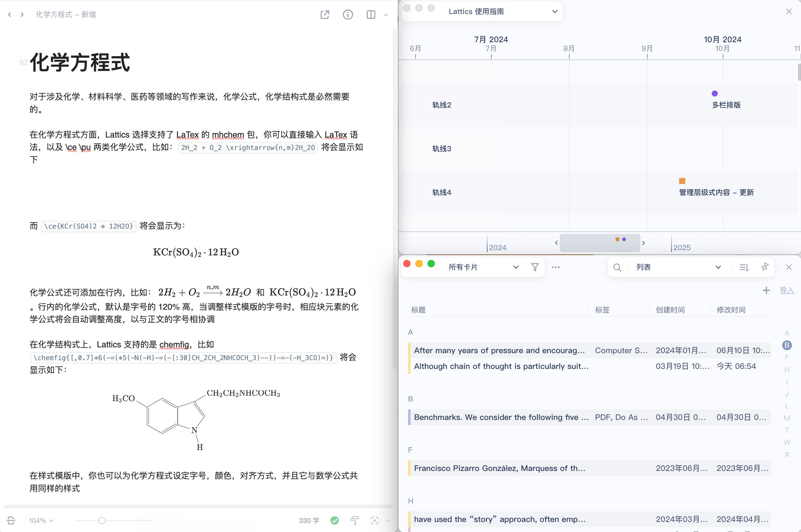Click the 化学方程式 heading
Viewport: 801px width, 532px height.
pyautogui.click(x=80, y=63)
